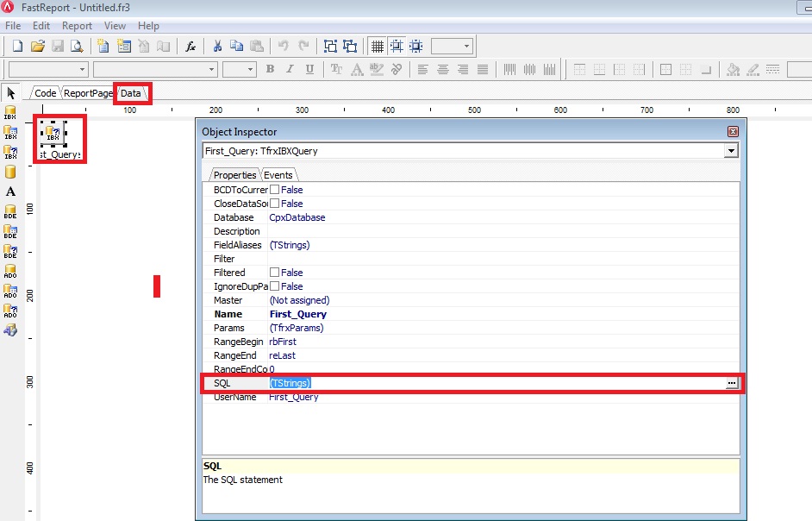The width and height of the screenshot is (812, 521).
Task: Click the Open report folder icon
Action: click(38, 47)
